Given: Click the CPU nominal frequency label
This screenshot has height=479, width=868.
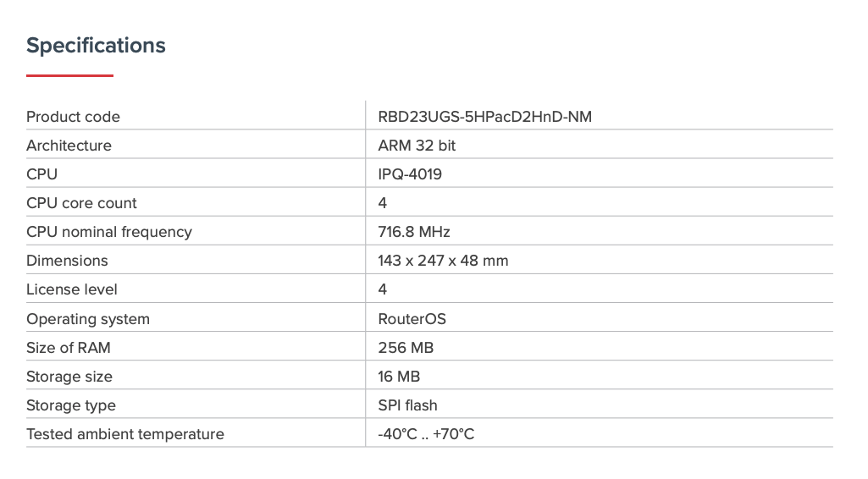Looking at the screenshot, I should [109, 232].
